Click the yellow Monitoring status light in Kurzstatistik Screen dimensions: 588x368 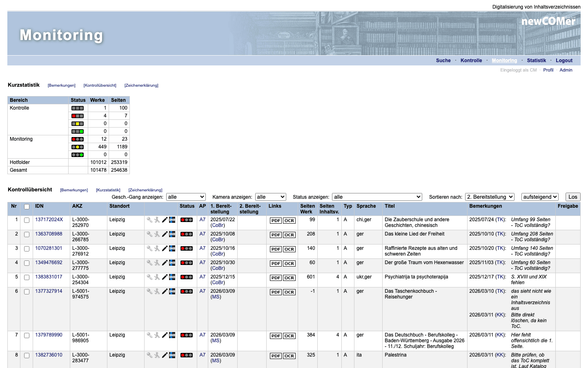[x=78, y=147]
